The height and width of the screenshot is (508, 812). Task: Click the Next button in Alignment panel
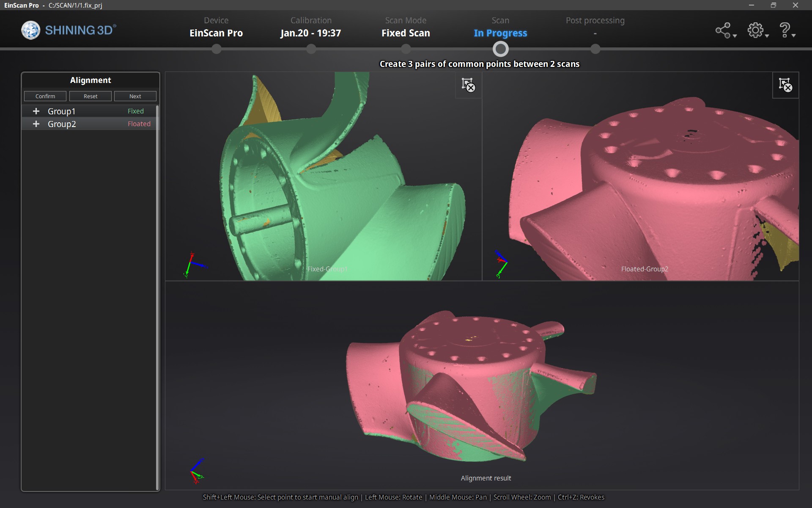pos(135,96)
